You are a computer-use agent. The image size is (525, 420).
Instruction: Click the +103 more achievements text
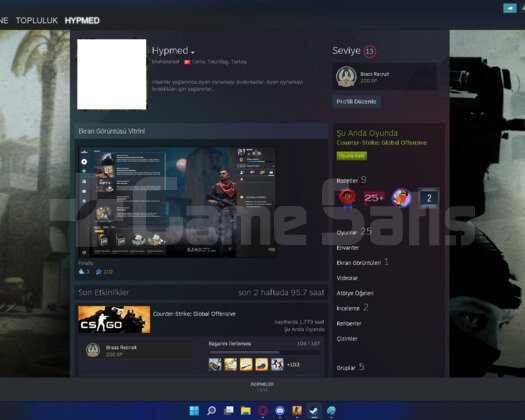click(x=293, y=365)
